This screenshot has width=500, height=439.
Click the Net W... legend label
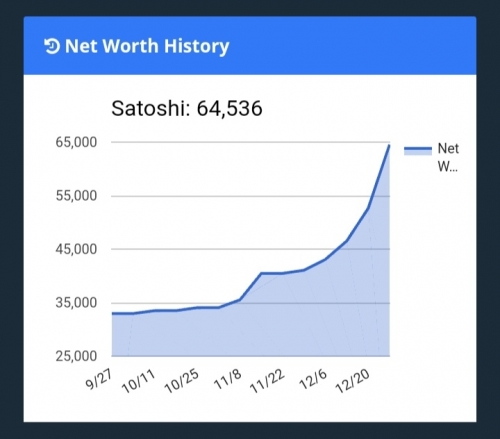coord(448,157)
